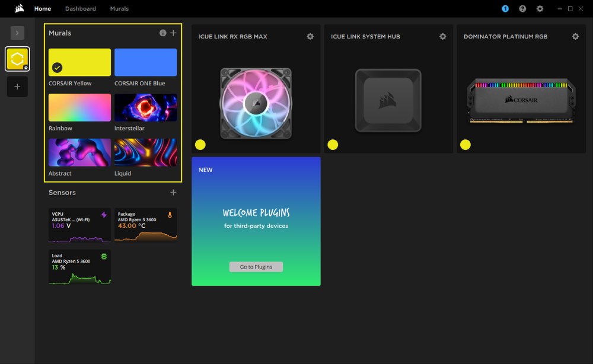Click the Murals info icon
This screenshot has height=364, width=593.
[x=163, y=33]
